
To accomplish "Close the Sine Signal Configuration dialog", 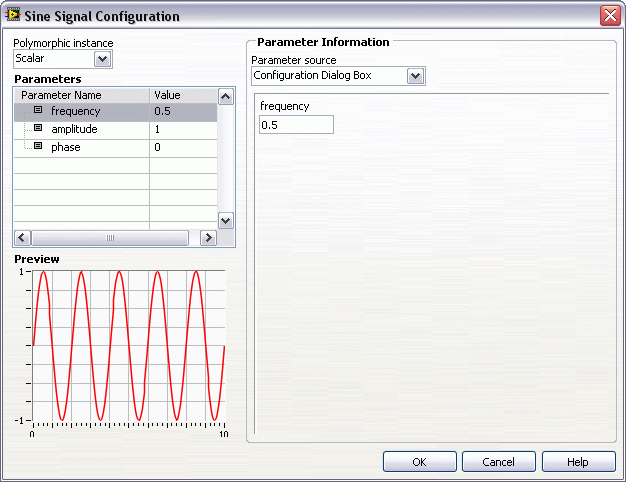I will (609, 16).
